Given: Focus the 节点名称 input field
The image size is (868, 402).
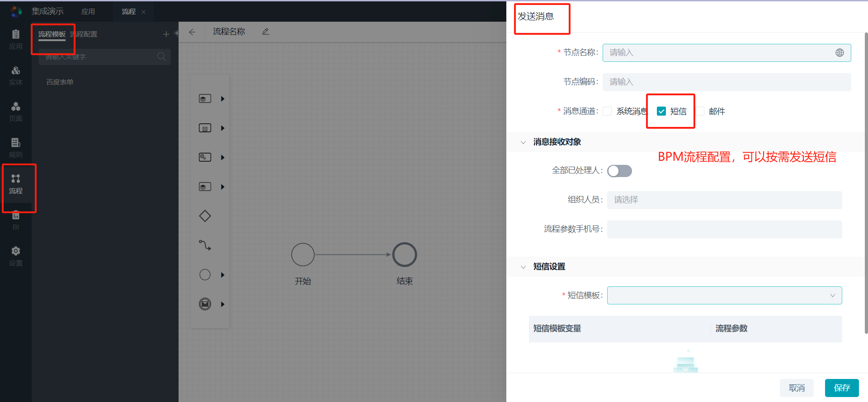Looking at the screenshot, I should (727, 53).
